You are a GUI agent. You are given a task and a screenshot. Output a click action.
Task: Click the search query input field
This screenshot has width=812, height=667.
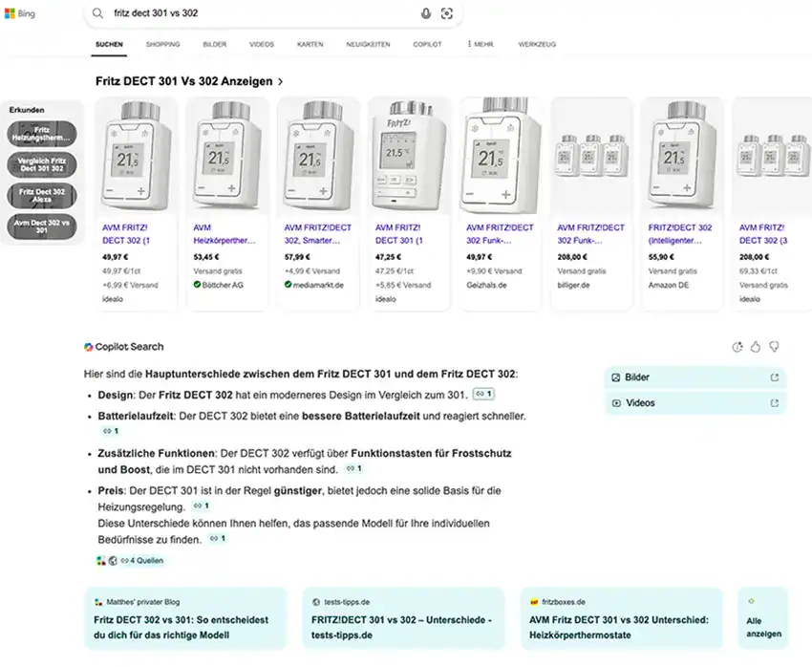click(262, 13)
